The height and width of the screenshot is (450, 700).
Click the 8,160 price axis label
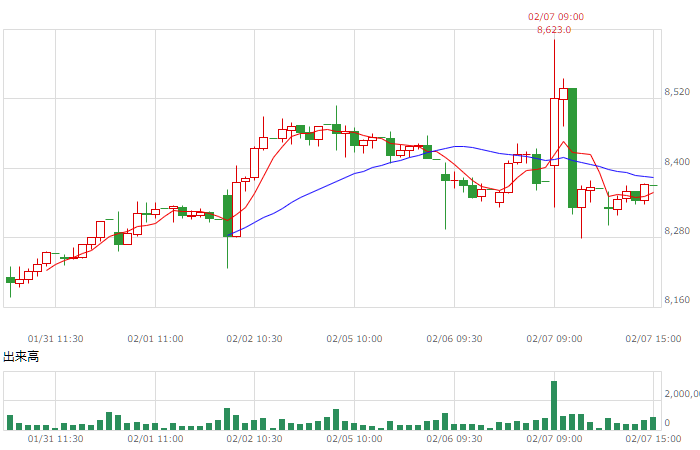[677, 300]
